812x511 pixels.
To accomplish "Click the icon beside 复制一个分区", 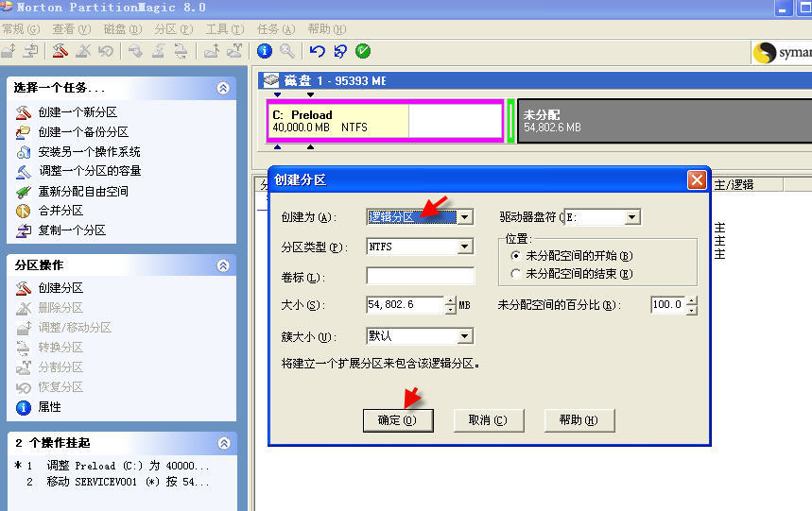I will (24, 230).
